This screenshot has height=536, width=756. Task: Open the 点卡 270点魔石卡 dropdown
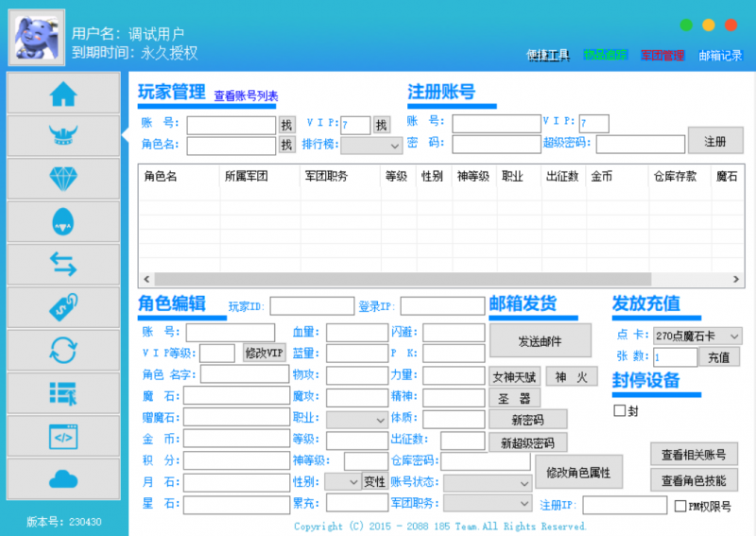[697, 336]
